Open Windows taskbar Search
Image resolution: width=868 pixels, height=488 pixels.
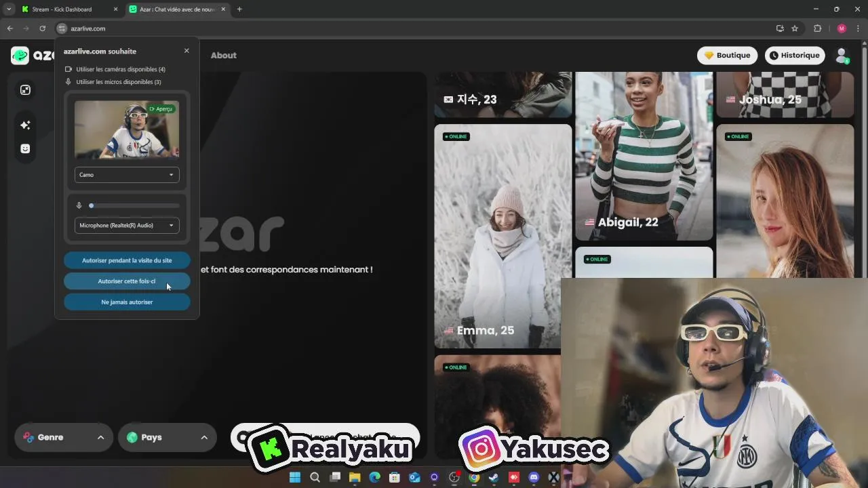point(315,478)
